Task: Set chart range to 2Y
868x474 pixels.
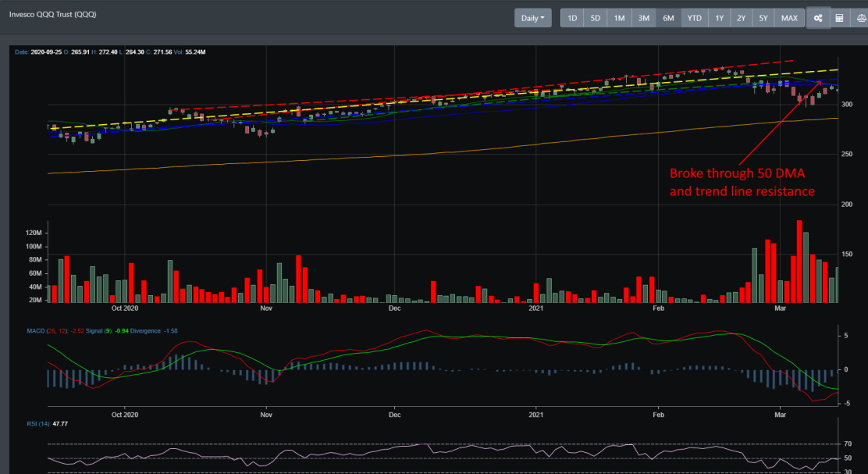Action: coord(742,18)
